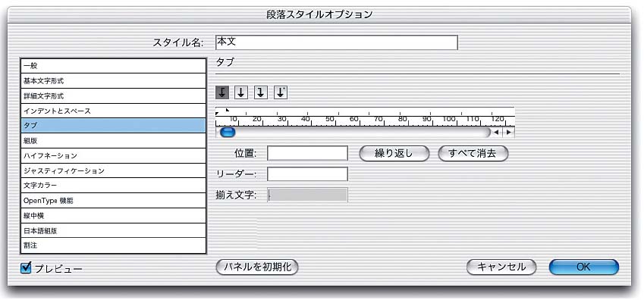The image size is (644, 300).
Task: Confirm with the OK button
Action: (x=583, y=267)
